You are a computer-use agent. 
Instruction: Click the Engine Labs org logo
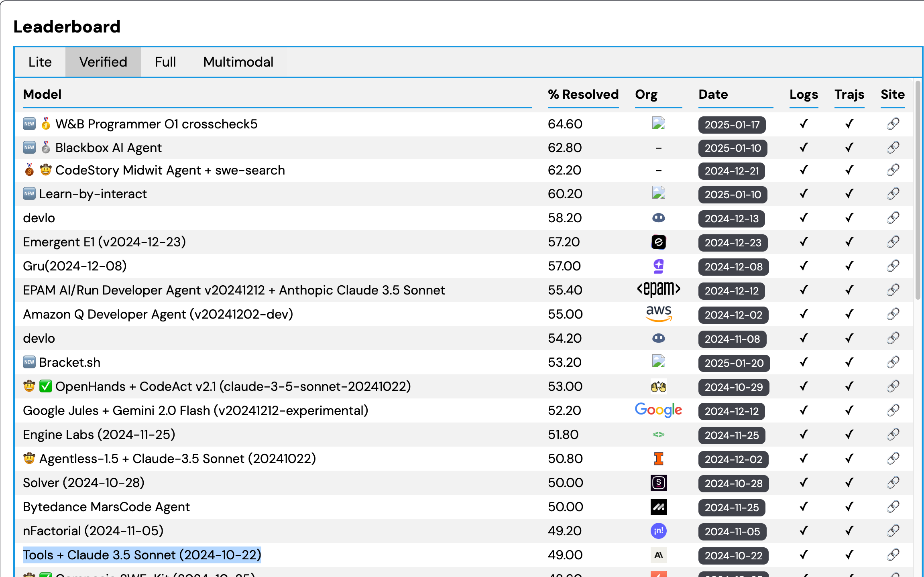(x=659, y=435)
